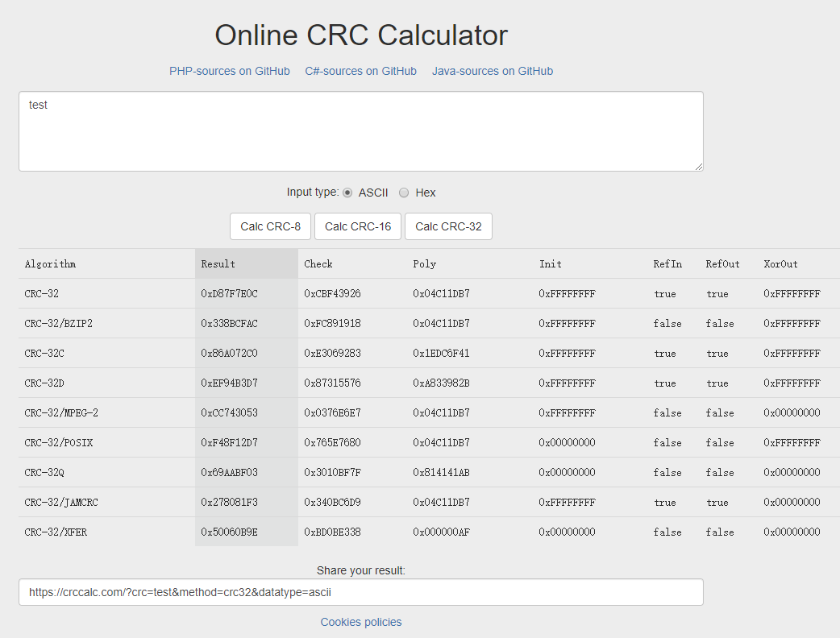Image resolution: width=840 pixels, height=638 pixels.
Task: Click the CRC-32/XFER algorithm name
Action: pyautogui.click(x=56, y=532)
